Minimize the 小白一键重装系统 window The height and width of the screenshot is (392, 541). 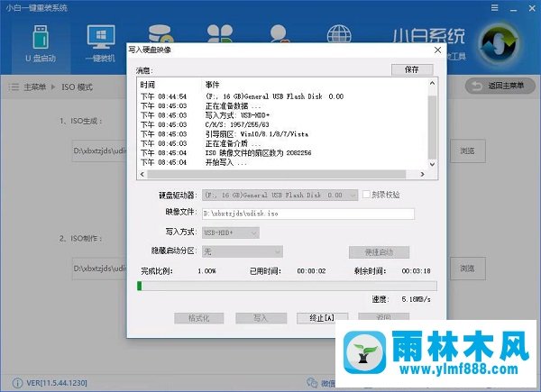(x=514, y=8)
